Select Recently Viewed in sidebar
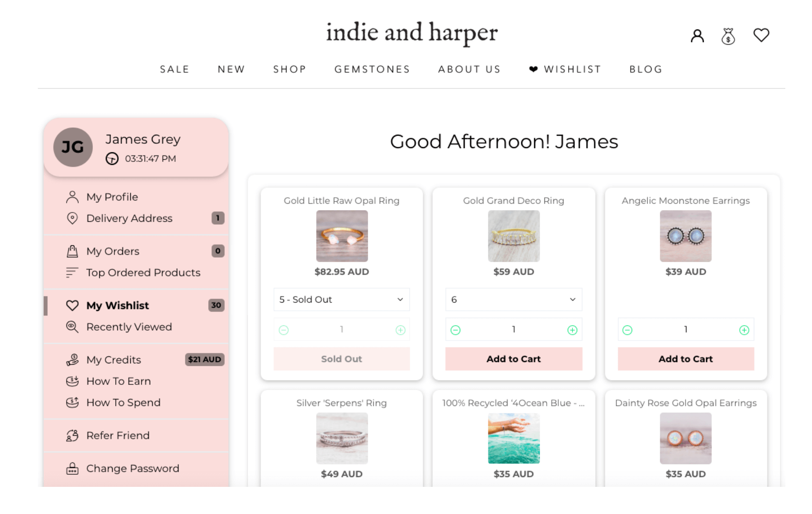This screenshot has height=514, width=812. point(129,327)
